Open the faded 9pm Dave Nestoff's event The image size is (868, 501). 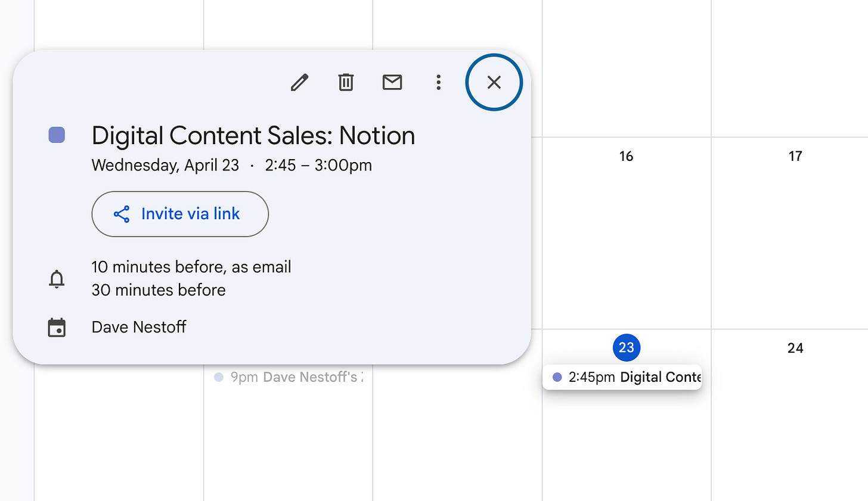click(x=289, y=377)
